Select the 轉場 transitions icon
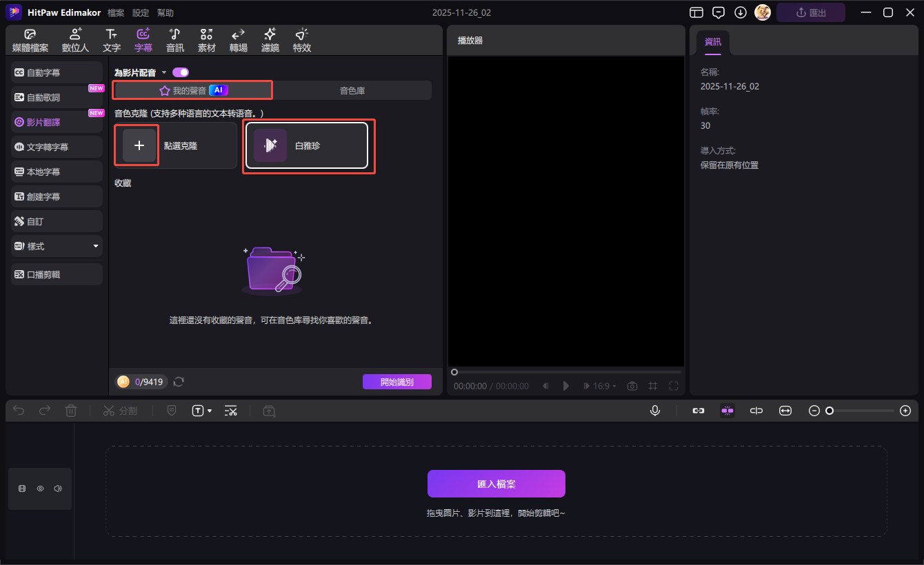The height and width of the screenshot is (565, 924). 238,41
